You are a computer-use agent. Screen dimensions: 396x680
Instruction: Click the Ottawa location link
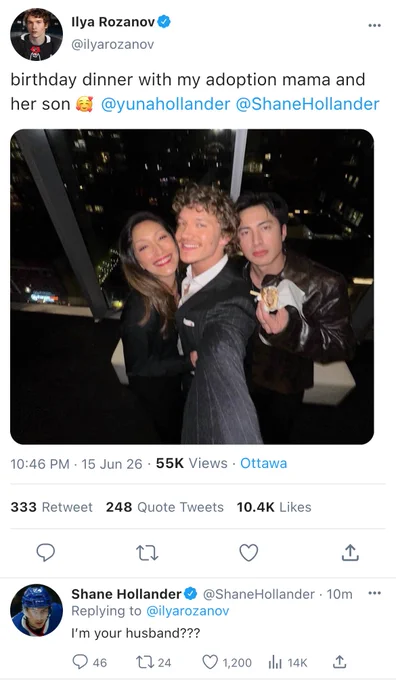(263, 463)
